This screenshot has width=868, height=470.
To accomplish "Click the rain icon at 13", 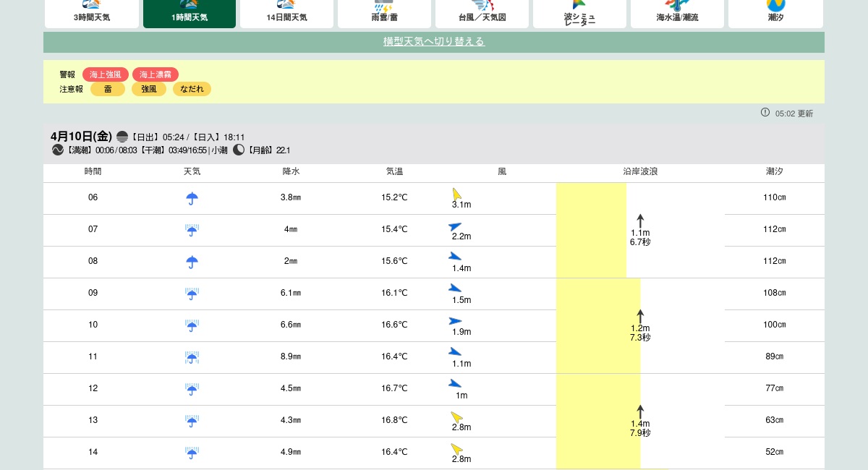I will click(x=192, y=421).
